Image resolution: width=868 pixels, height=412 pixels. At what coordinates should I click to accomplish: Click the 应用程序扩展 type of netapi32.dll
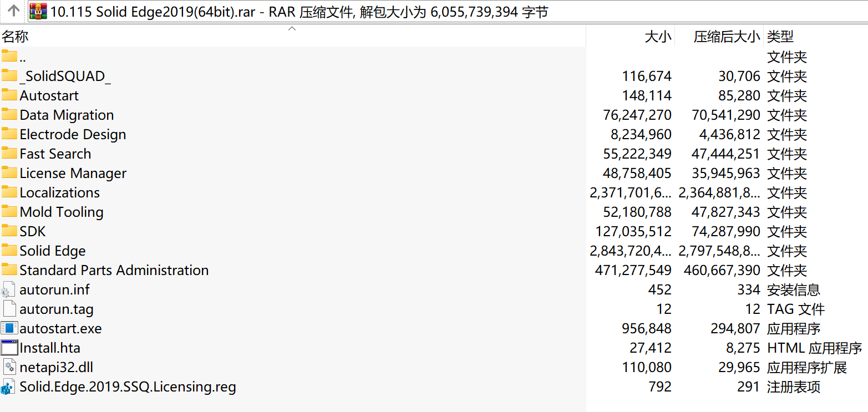tap(807, 367)
